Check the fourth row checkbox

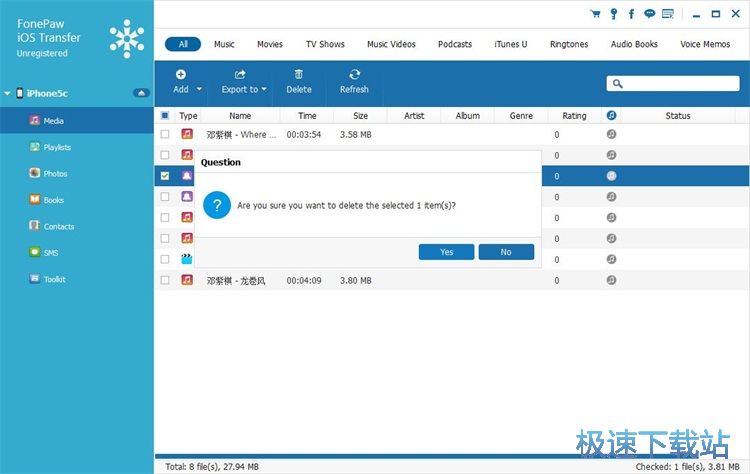click(x=165, y=197)
